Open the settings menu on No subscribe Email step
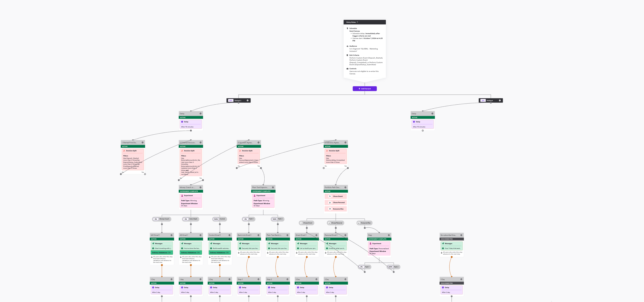 click(461, 235)
